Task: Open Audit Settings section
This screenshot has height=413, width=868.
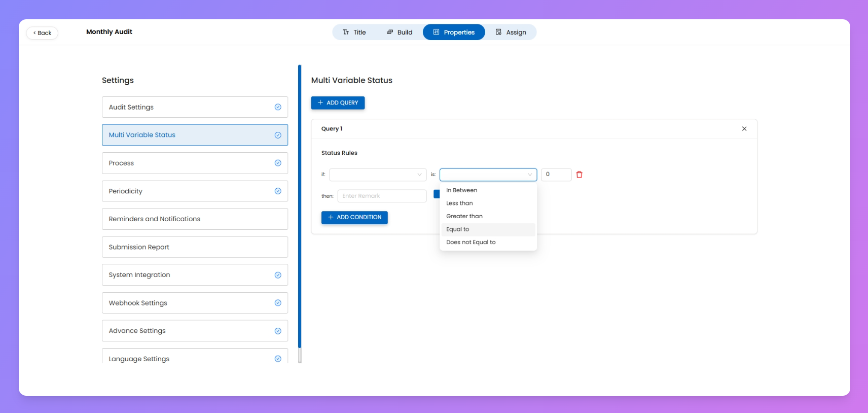Action: tap(195, 107)
